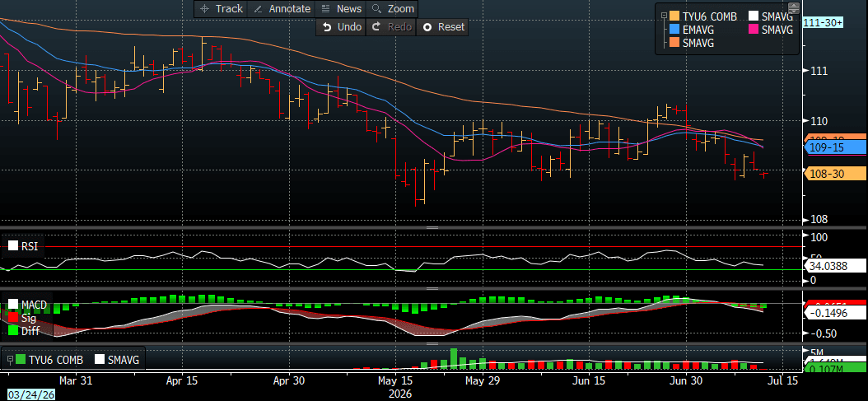
Task: Activate the Track crosshair tool
Action: pyautogui.click(x=222, y=9)
